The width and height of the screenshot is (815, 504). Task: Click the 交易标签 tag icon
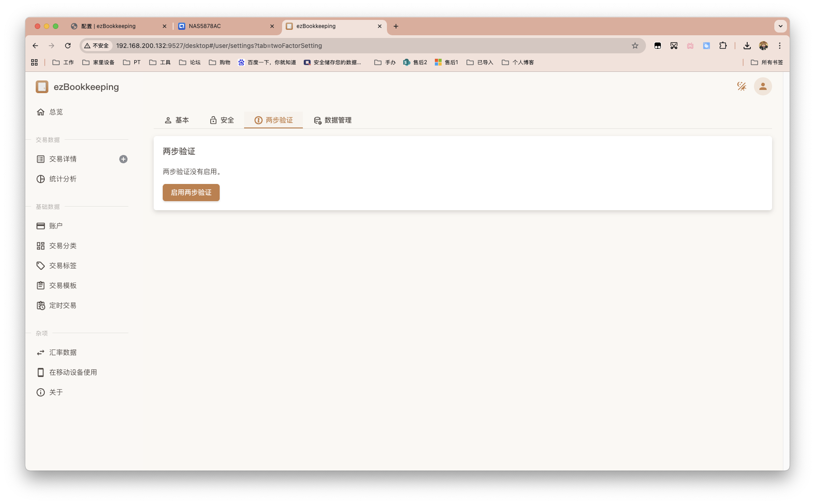(x=40, y=265)
